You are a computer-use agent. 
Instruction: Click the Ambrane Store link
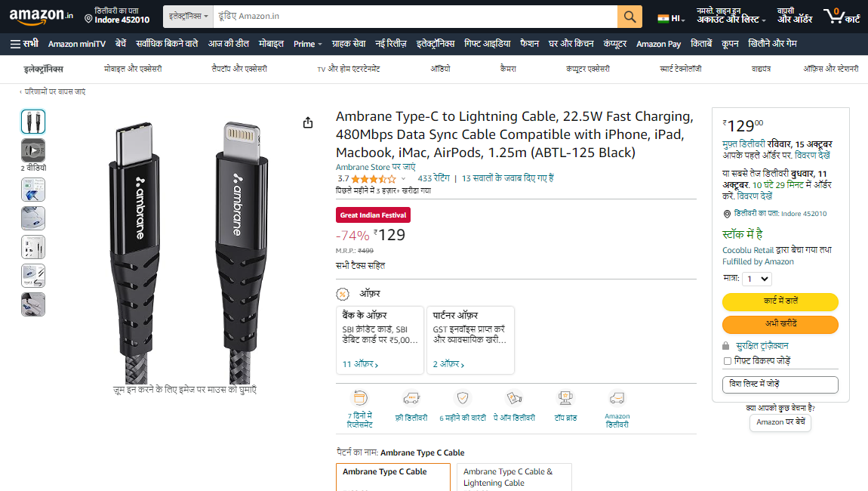point(375,167)
